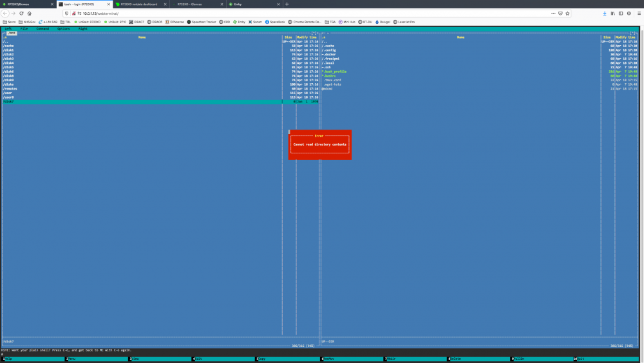Expand the NHS.Gov bookmarks folder
Screen dimensions: 644x363
[x=27, y=22]
